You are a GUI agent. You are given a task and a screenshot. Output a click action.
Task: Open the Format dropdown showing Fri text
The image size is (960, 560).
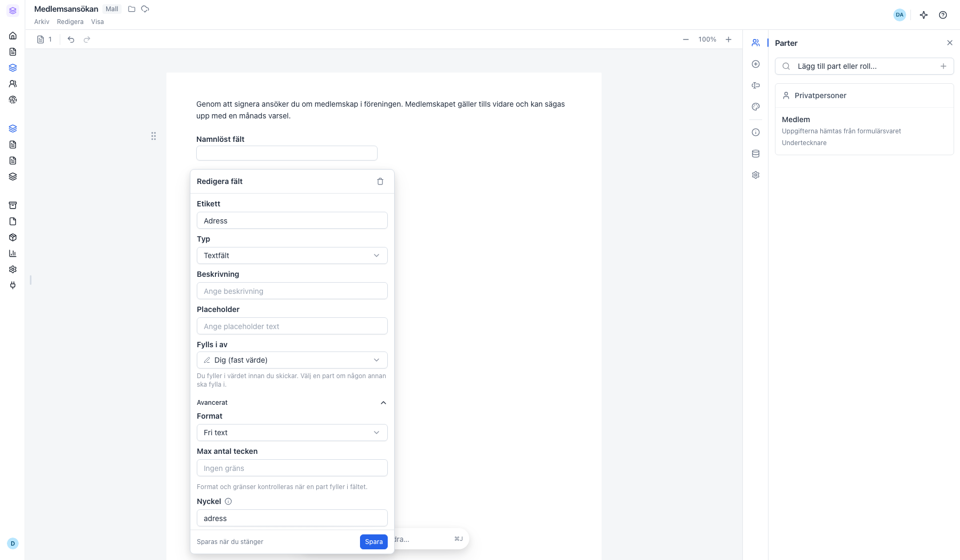coord(292,433)
